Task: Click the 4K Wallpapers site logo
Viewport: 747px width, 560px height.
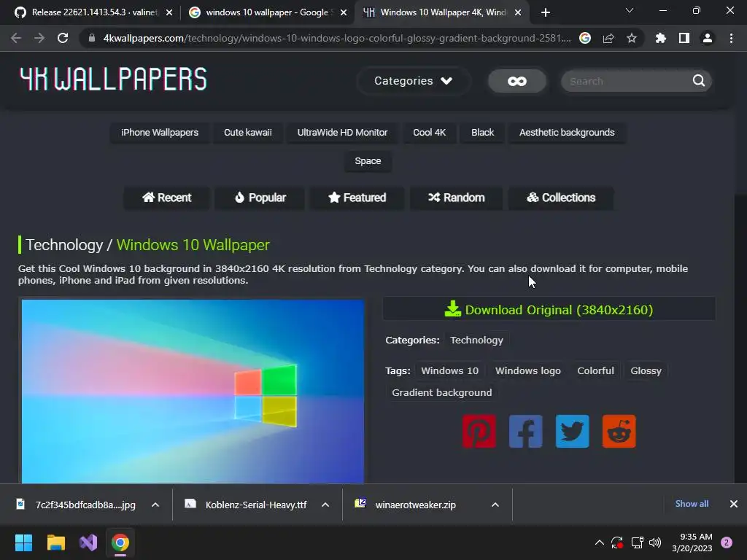Action: [113, 79]
